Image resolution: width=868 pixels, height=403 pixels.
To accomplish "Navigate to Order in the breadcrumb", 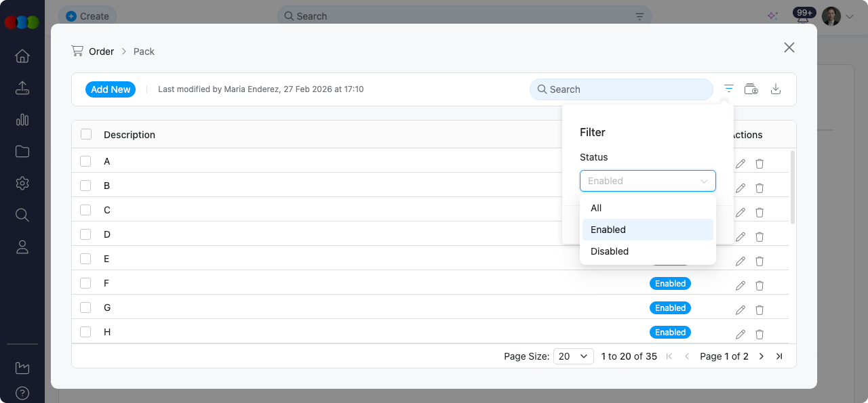I will pos(101,51).
